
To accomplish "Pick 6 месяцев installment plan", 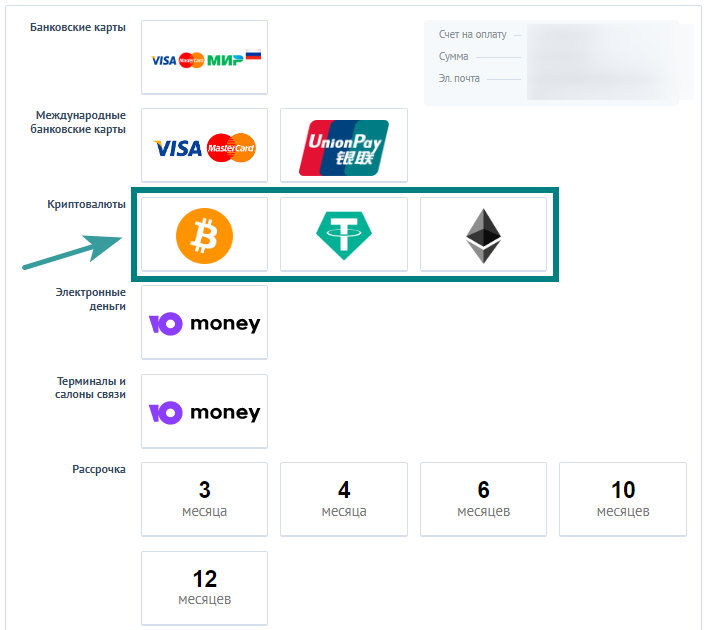I will pyautogui.click(x=483, y=499).
